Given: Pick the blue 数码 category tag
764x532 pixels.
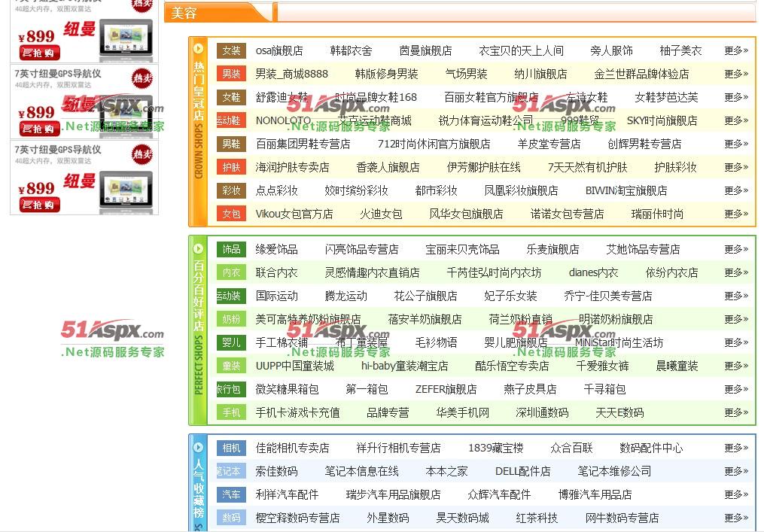Looking at the screenshot, I should click(x=231, y=518).
